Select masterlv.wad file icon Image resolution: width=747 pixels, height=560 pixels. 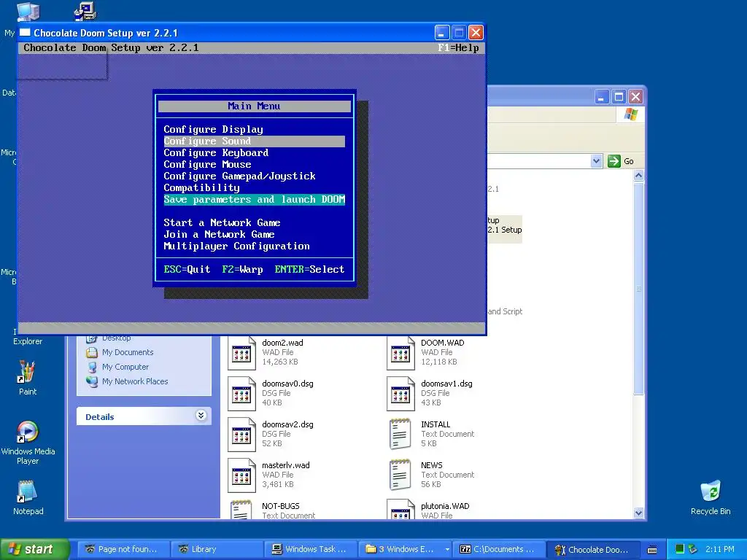tap(241, 475)
